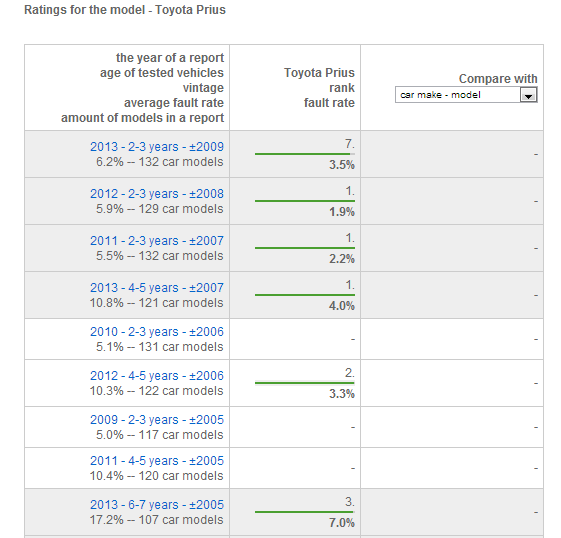
Task: Open the 2013 - 4-5 years - ±2007 report
Action: coord(157,288)
